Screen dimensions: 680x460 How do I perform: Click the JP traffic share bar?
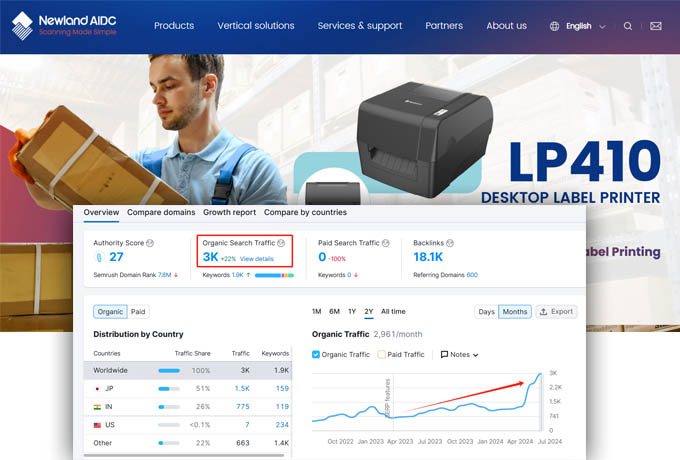169,389
